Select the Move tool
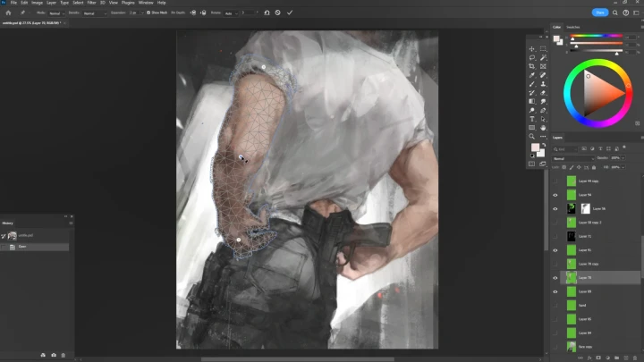Viewport: 644px width, 362px height. pyautogui.click(x=532, y=49)
